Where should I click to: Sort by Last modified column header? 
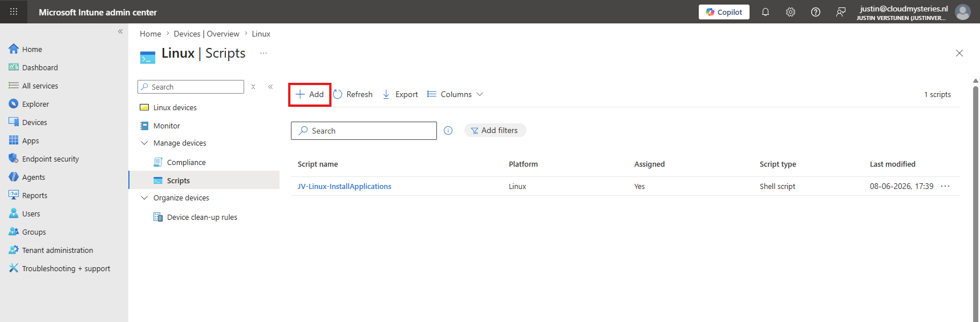[892, 164]
